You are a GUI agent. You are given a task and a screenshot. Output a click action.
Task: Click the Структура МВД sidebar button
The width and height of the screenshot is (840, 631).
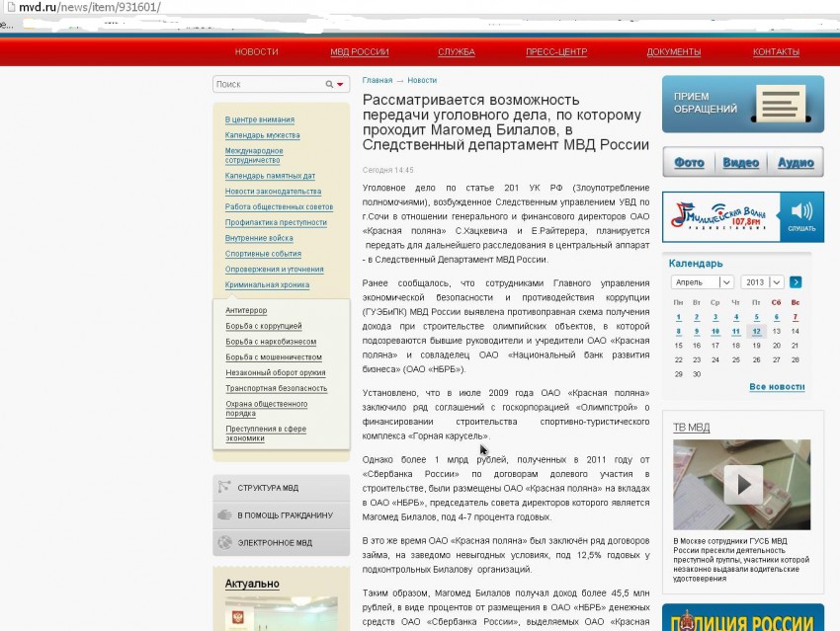coord(281,488)
